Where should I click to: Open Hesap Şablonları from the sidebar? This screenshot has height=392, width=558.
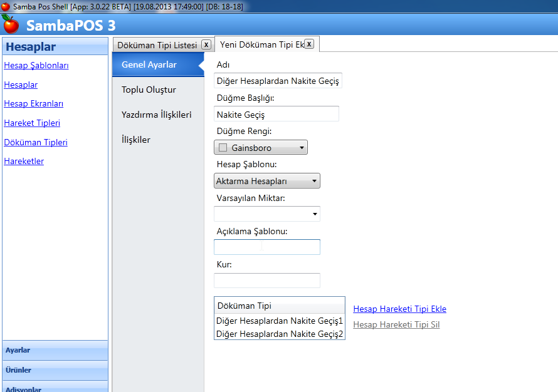pos(34,65)
